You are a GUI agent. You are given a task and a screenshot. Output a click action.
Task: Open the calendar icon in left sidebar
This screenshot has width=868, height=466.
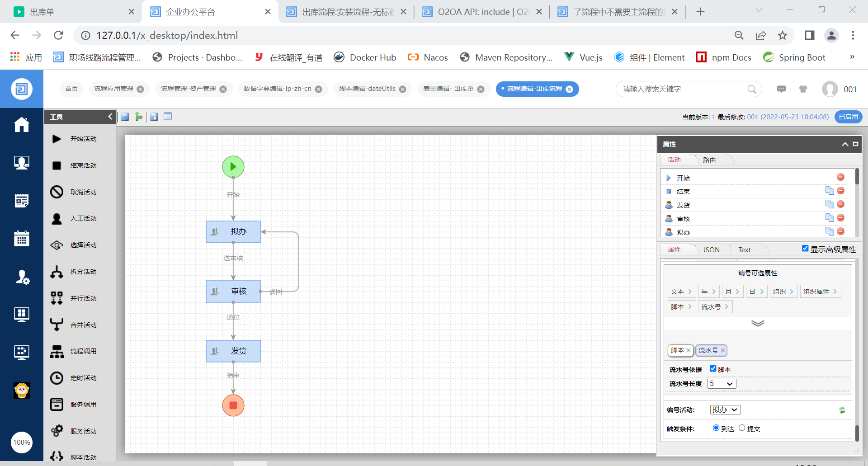pyautogui.click(x=22, y=238)
